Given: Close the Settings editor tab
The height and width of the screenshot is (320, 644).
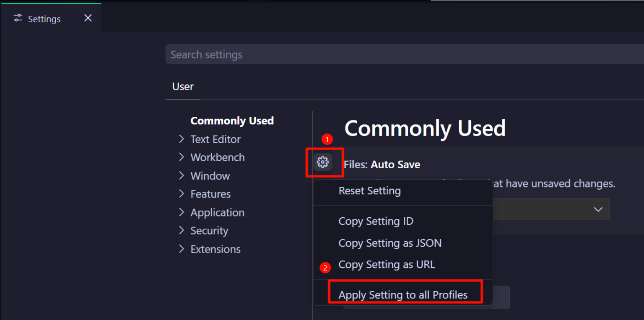Looking at the screenshot, I should pos(88,18).
